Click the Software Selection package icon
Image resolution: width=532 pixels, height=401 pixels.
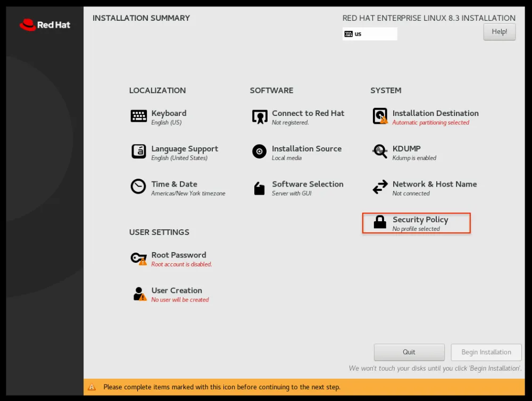[259, 188]
